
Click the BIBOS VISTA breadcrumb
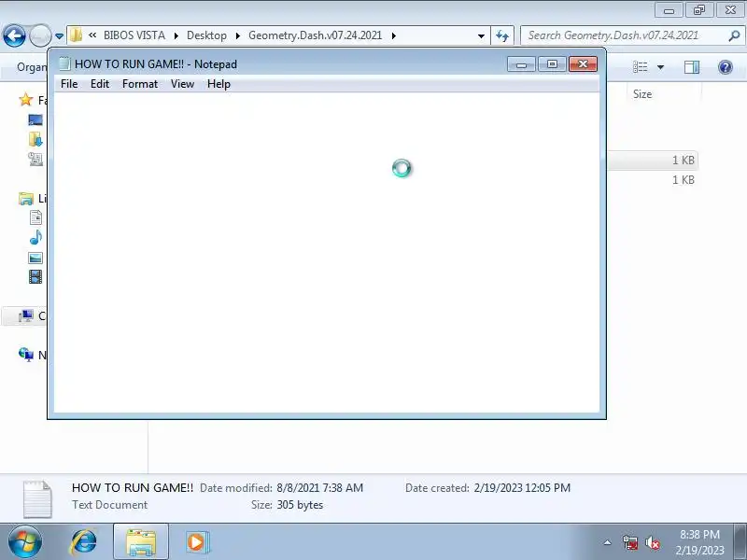click(x=134, y=35)
